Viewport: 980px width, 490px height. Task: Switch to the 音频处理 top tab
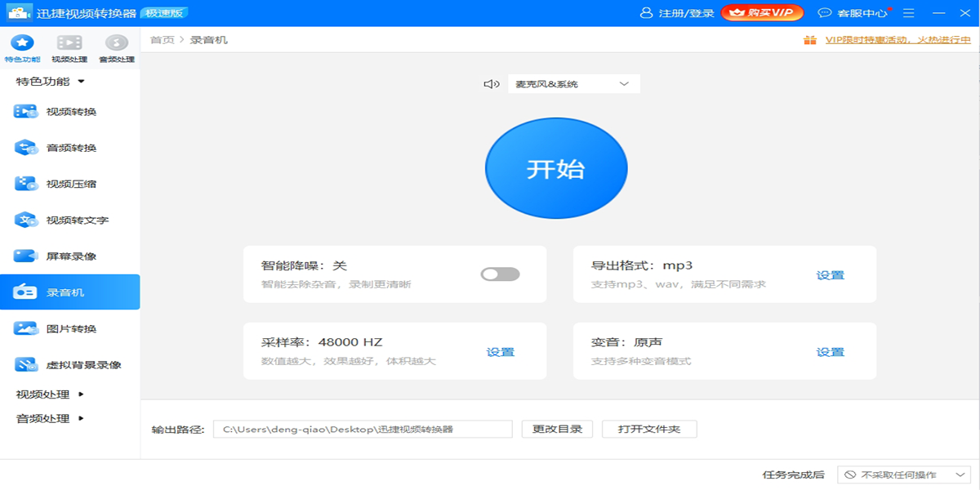pyautogui.click(x=116, y=48)
